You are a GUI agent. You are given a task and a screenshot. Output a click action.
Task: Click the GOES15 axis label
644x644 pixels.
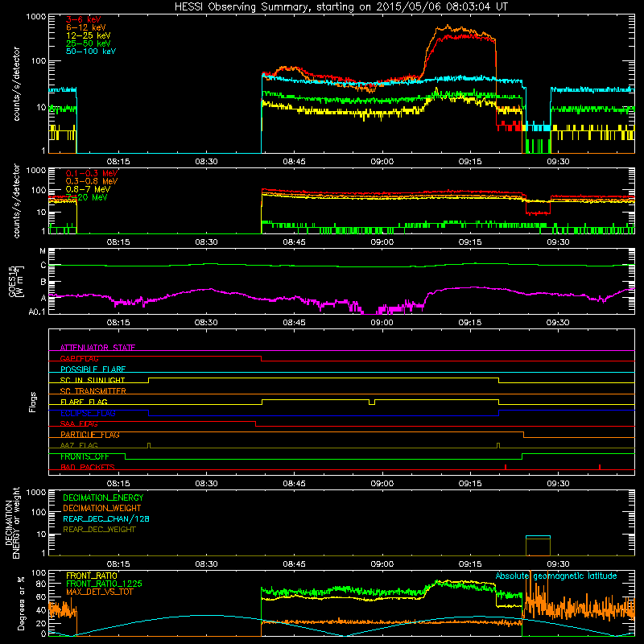12,281
